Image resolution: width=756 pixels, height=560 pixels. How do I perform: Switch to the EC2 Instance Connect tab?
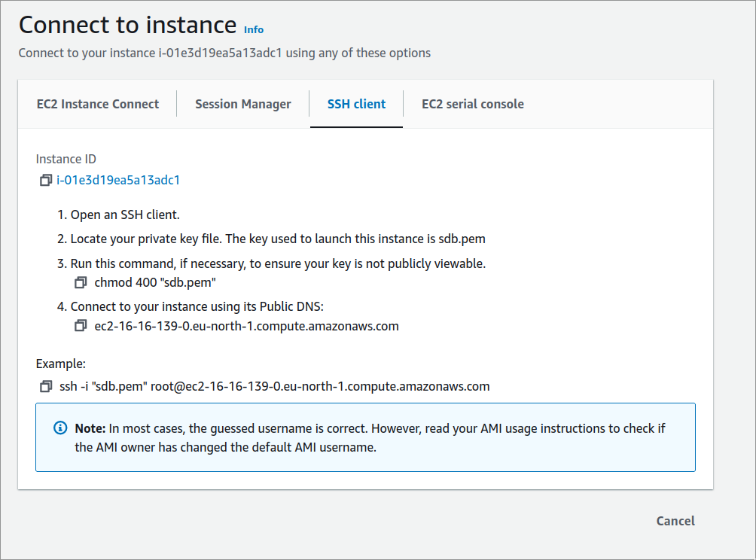[x=98, y=105]
